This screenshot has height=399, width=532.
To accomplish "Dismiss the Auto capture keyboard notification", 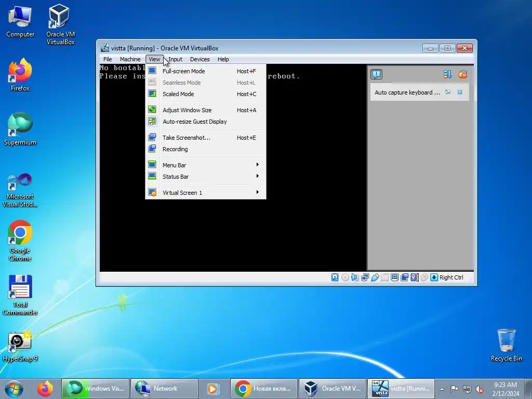I will point(460,92).
